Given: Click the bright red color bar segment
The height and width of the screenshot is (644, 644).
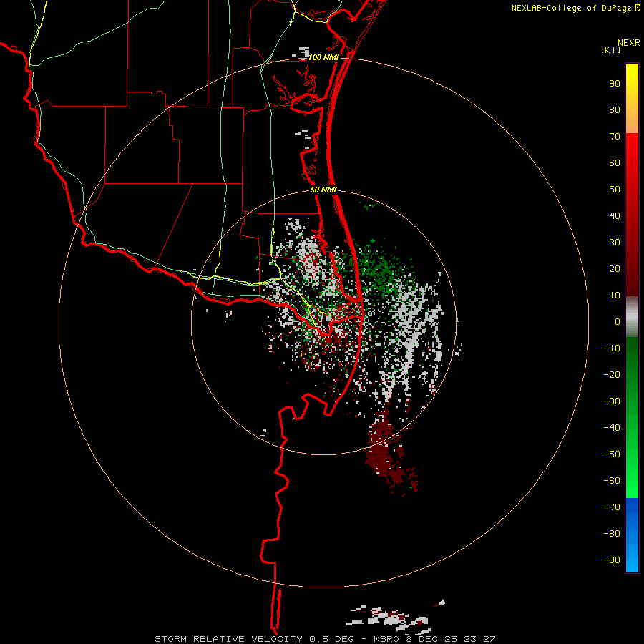Looking at the screenshot, I should [x=632, y=165].
